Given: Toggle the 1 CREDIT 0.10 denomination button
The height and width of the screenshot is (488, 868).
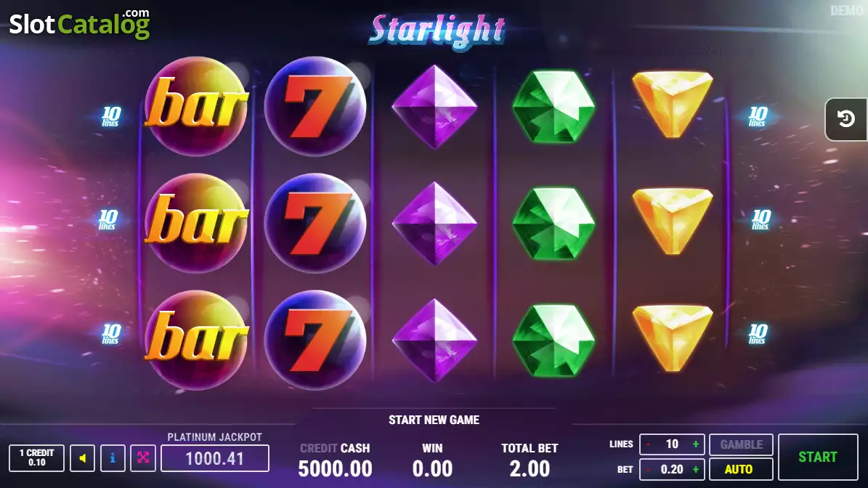Looking at the screenshot, I should point(36,458).
